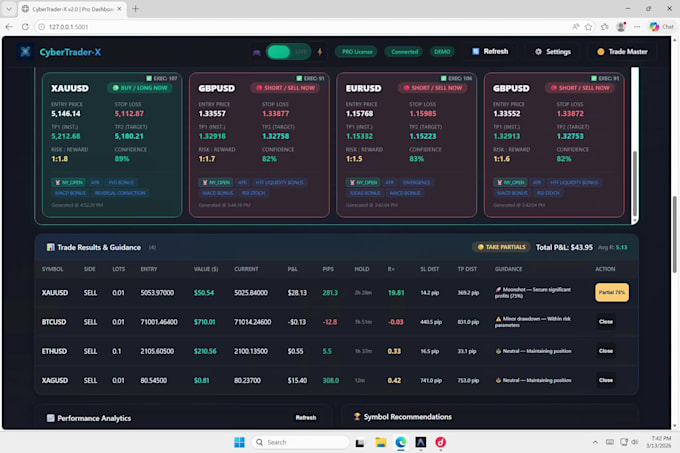Click the Symbol Recommendations trophy icon
The image size is (680, 453).
pyautogui.click(x=357, y=417)
